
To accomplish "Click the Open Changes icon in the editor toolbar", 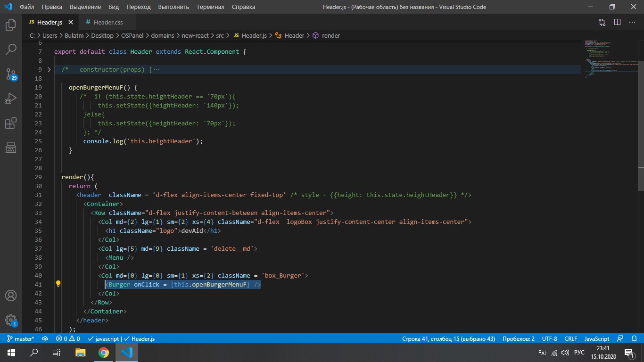I will click(x=602, y=22).
